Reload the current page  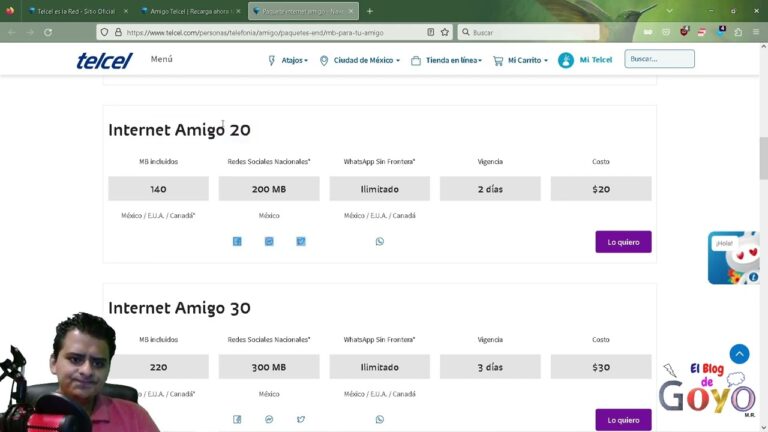[48, 32]
